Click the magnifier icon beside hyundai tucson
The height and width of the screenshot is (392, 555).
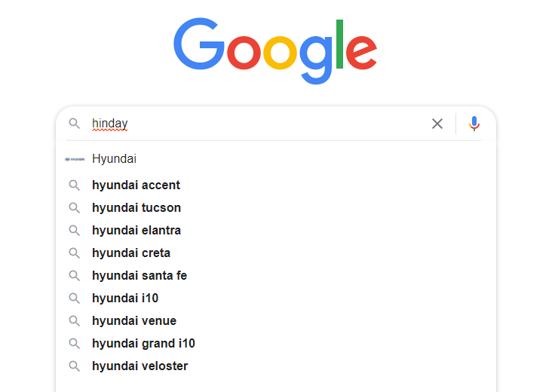(x=74, y=207)
